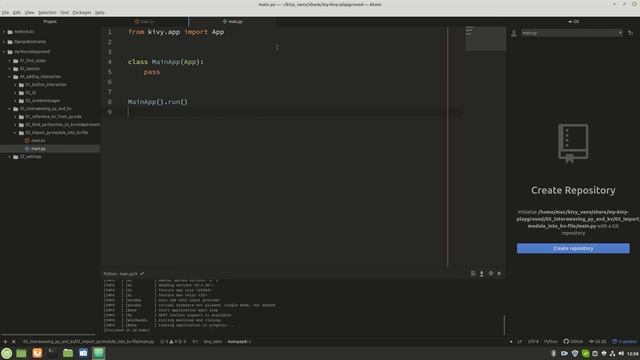Open the View menu
This screenshot has width=640, height=360.
29,13
